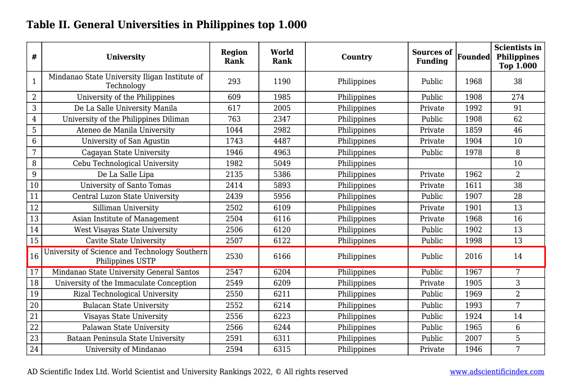The image size is (572, 392).
Task: Click the Scientists in Philippines Top 1.000 header
Action: pyautogui.click(x=518, y=56)
